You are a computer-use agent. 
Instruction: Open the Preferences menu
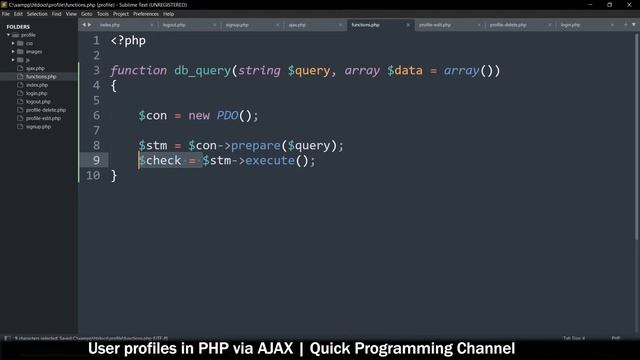pos(146,14)
